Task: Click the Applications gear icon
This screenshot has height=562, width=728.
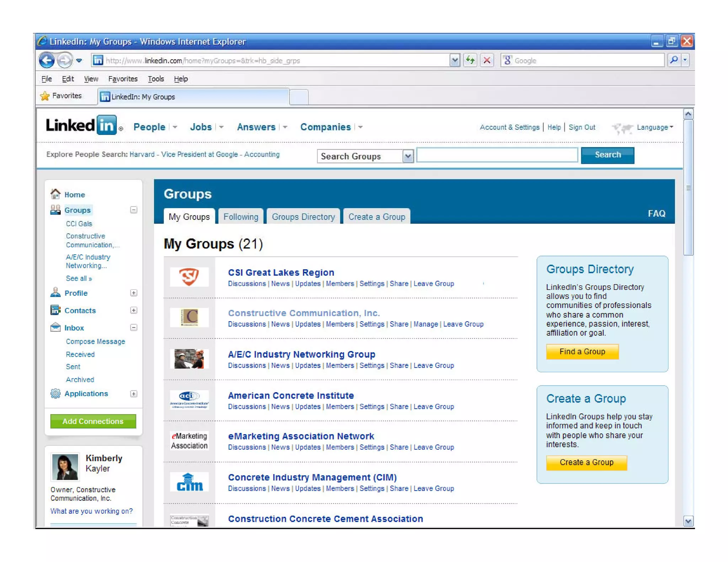Action: (55, 394)
